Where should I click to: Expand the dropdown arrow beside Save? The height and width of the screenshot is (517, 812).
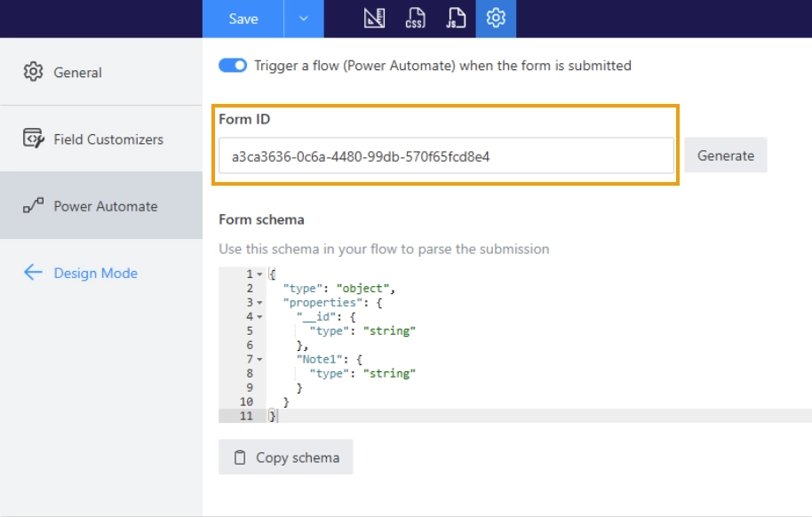click(x=304, y=19)
